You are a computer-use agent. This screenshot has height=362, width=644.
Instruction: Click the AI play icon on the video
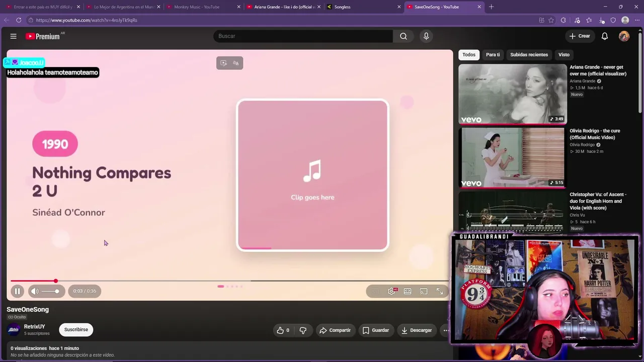[x=223, y=63]
